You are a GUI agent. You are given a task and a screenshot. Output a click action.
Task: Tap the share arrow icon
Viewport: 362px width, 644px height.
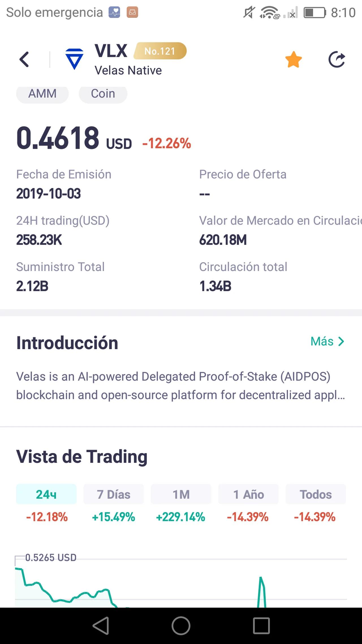click(337, 59)
